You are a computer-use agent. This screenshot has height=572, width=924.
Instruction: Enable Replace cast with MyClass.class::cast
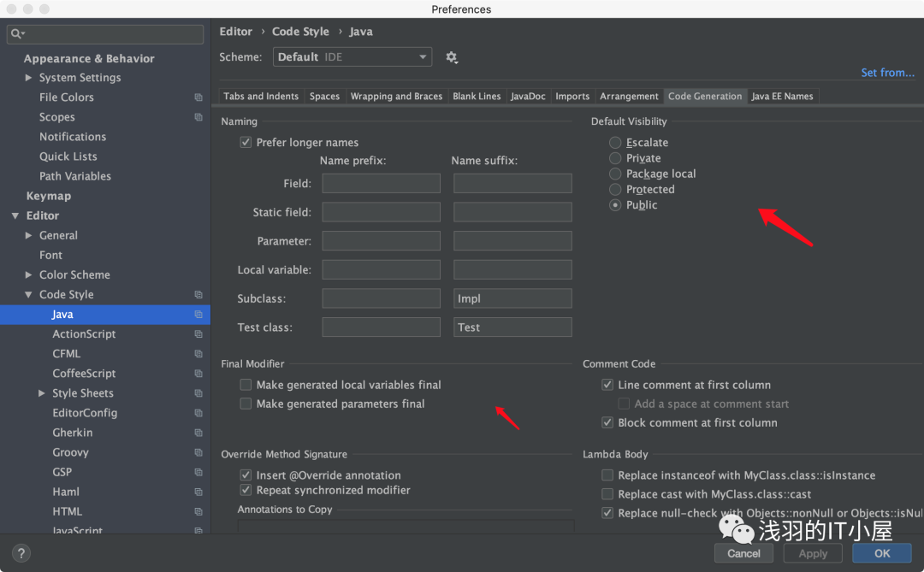click(607, 493)
